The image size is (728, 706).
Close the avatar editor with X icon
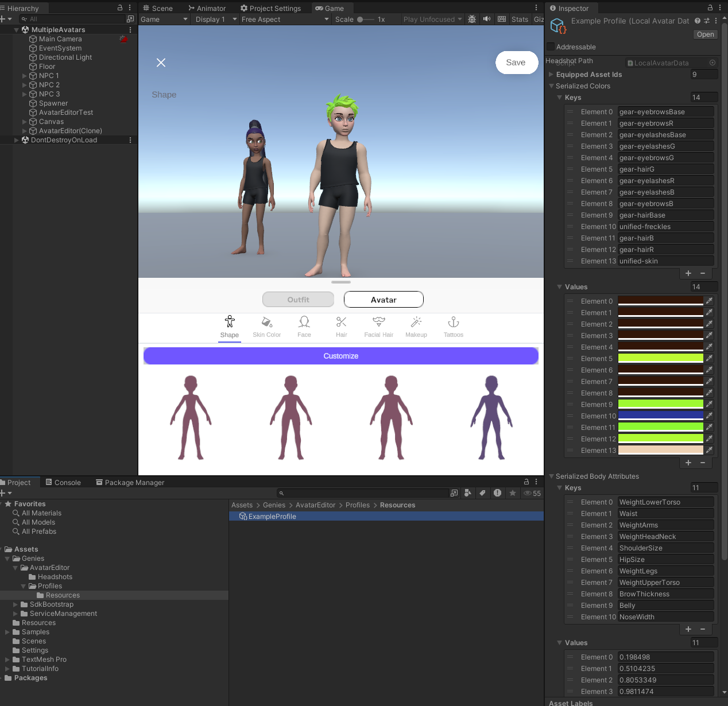click(x=161, y=63)
